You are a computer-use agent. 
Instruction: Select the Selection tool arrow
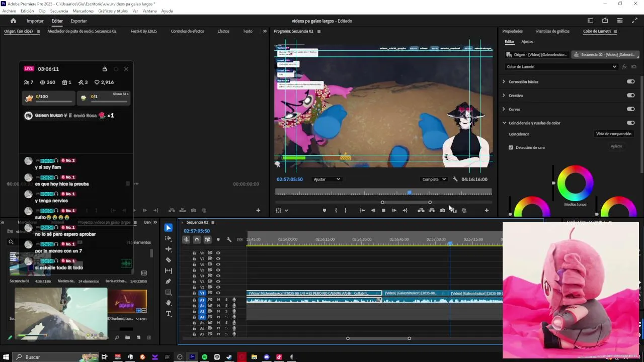169,228
